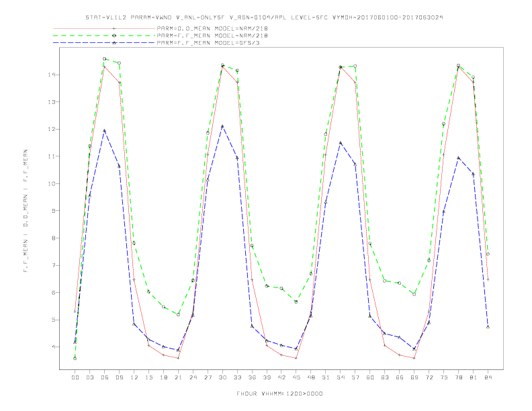Click the triangle marker in the legend

click(114, 43)
